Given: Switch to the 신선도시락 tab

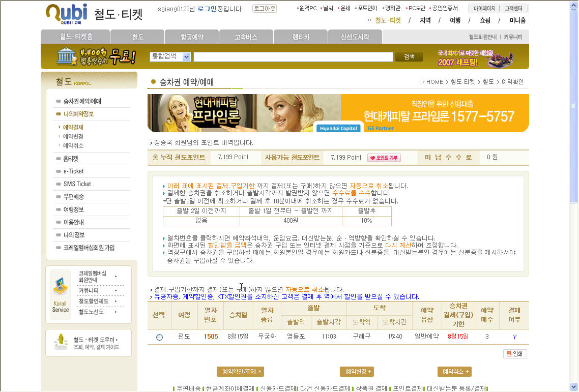Looking at the screenshot, I should [355, 37].
